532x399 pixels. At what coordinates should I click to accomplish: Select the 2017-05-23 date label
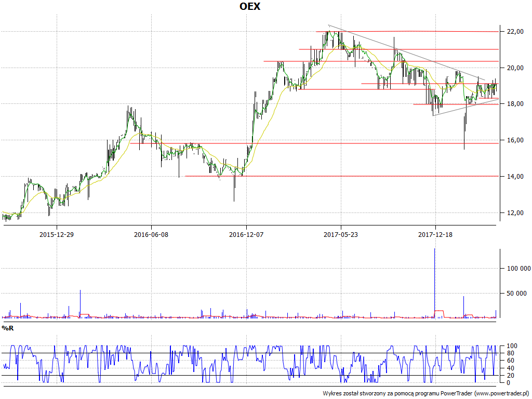point(341,234)
